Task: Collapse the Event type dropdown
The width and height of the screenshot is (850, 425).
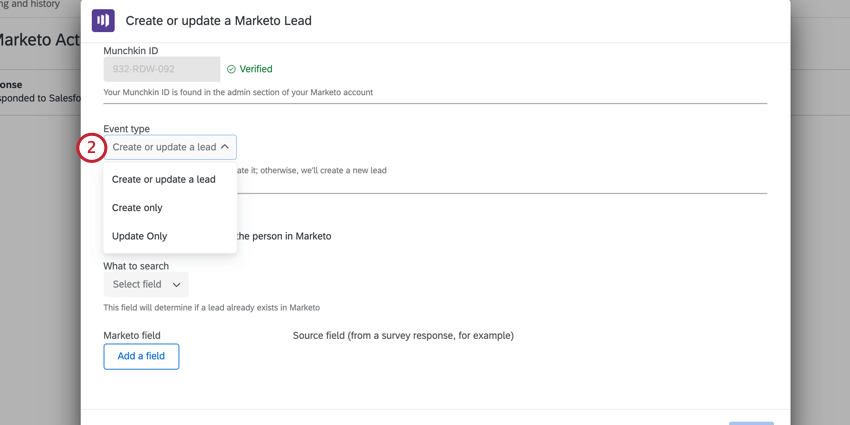Action: [170, 147]
